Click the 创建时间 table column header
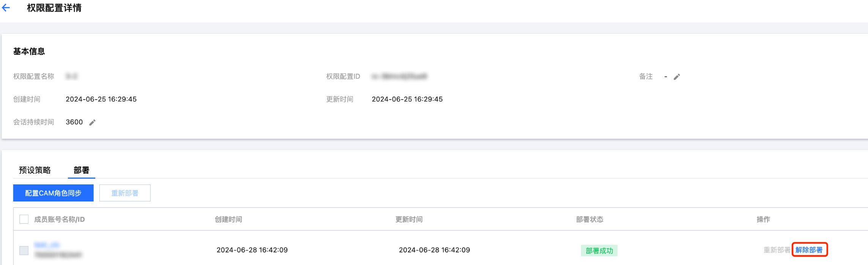The image size is (868, 265). point(228,219)
